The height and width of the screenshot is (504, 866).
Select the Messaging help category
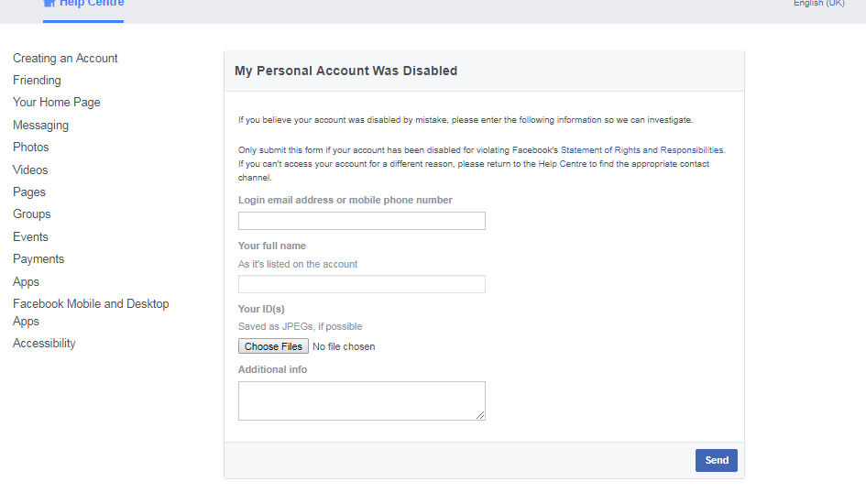[40, 126]
